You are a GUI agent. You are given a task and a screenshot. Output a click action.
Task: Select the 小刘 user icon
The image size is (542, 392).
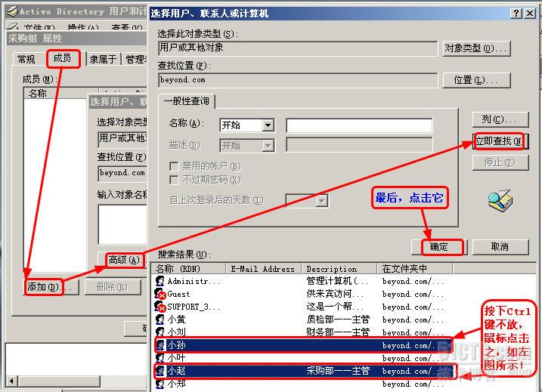tap(160, 332)
